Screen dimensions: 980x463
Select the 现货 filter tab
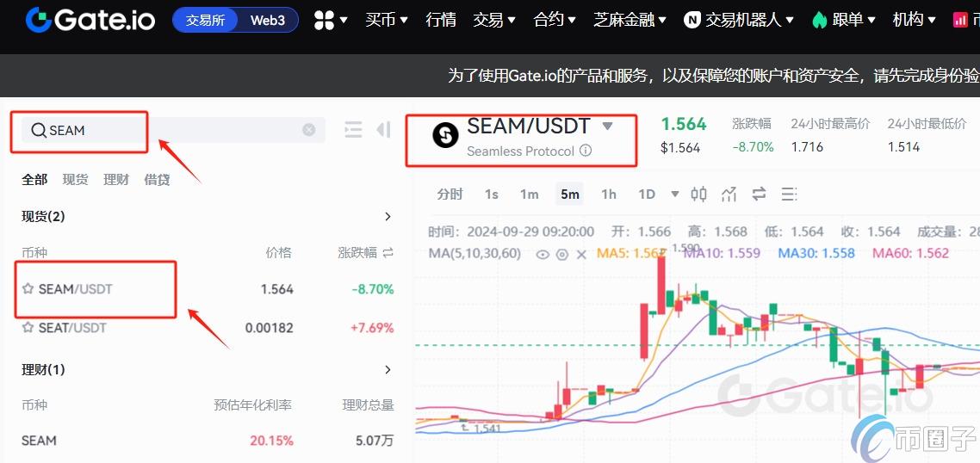coord(75,180)
